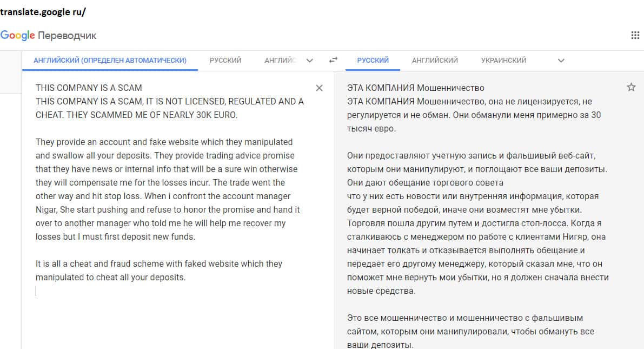Screen dimensions: 644x349
Task: Clear the source text with the X
Action: [x=319, y=88]
